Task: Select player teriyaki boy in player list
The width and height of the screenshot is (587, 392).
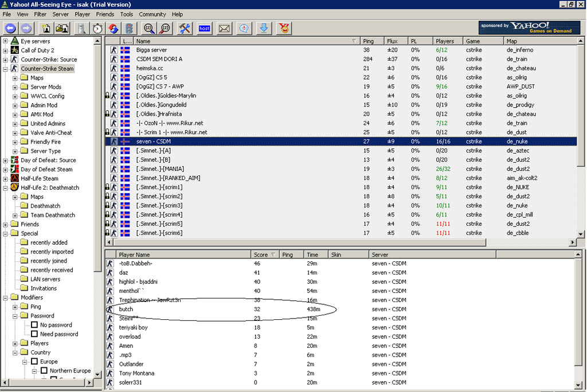Action: 340,327
